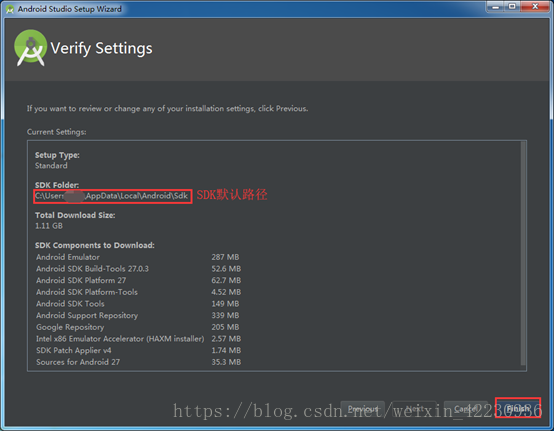Click the 'SDK Folder:' heading

pos(57,185)
